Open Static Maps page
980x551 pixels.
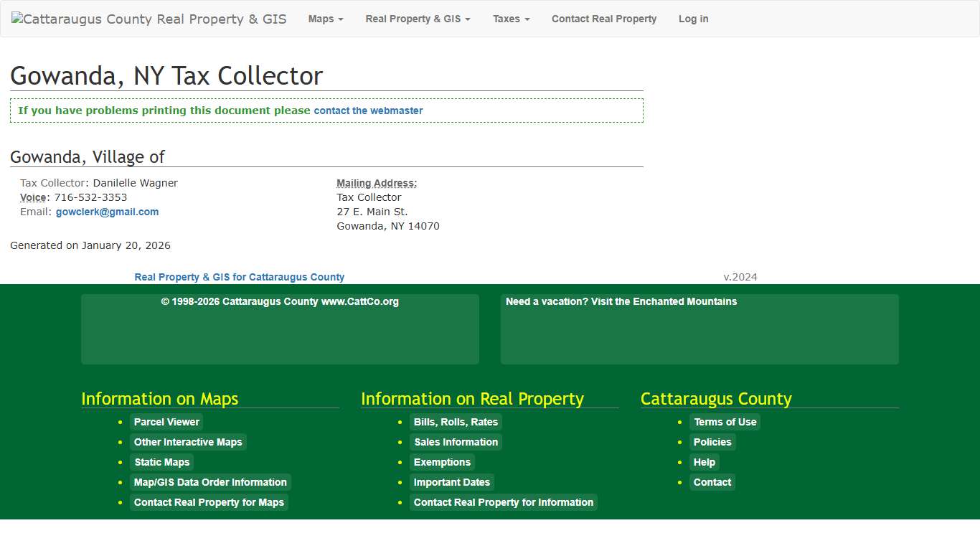tap(161, 462)
